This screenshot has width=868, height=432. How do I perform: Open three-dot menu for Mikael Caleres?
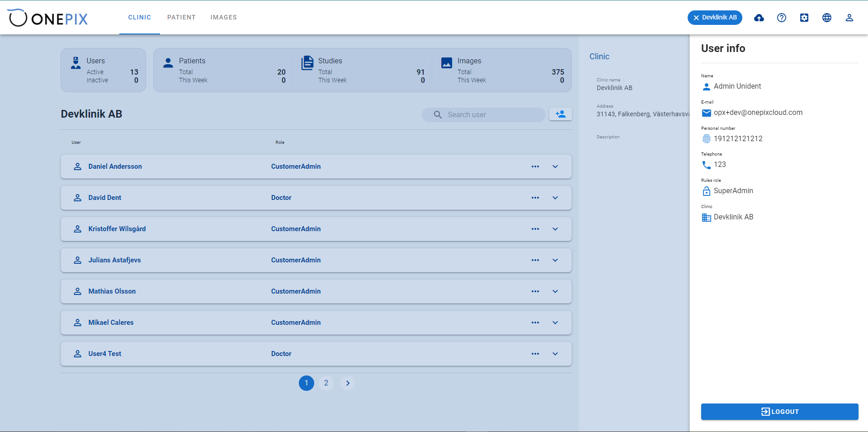pos(535,323)
